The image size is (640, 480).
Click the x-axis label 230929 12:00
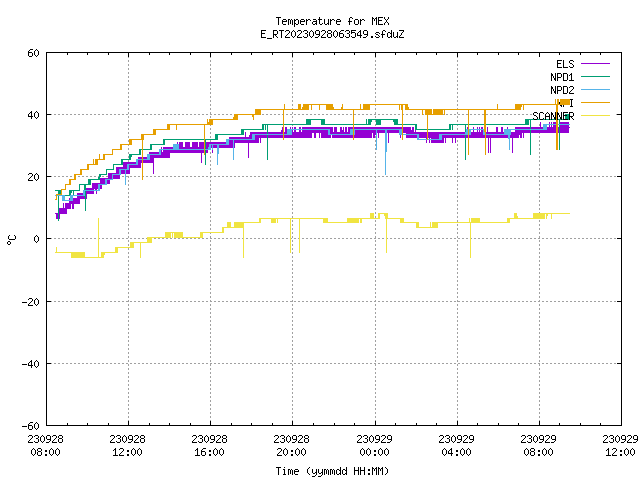(x=620, y=445)
